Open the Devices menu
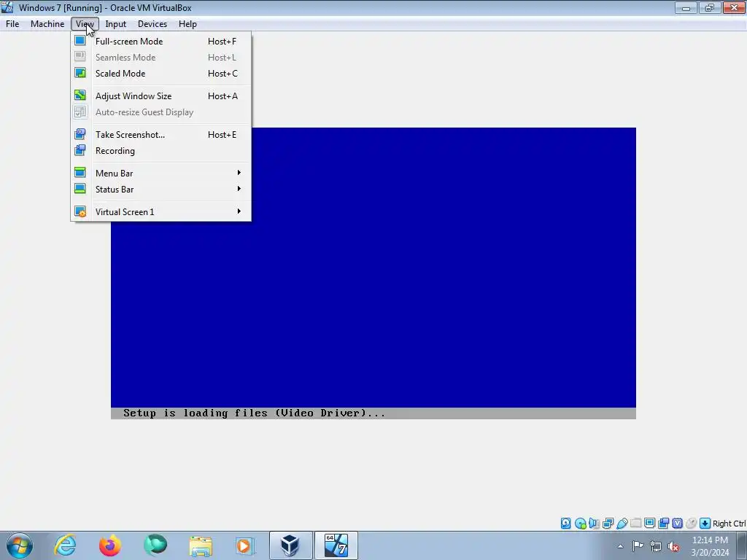The width and height of the screenshot is (747, 560). point(152,24)
